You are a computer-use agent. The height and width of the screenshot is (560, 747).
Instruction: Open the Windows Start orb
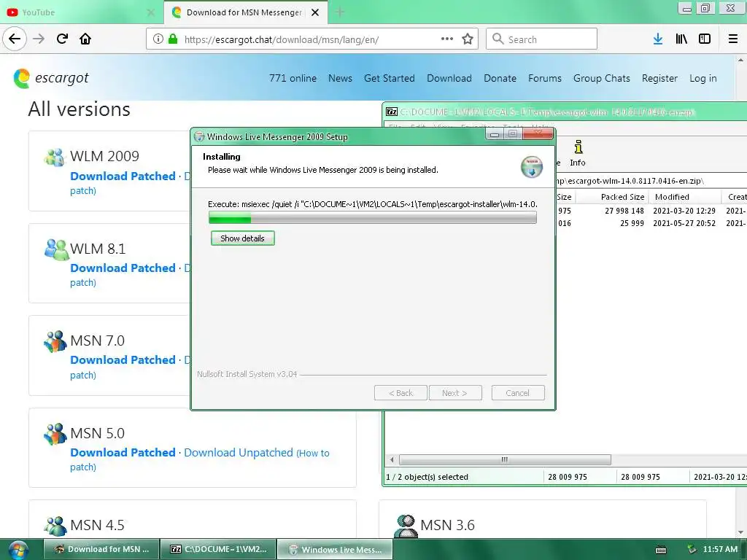pyautogui.click(x=18, y=550)
